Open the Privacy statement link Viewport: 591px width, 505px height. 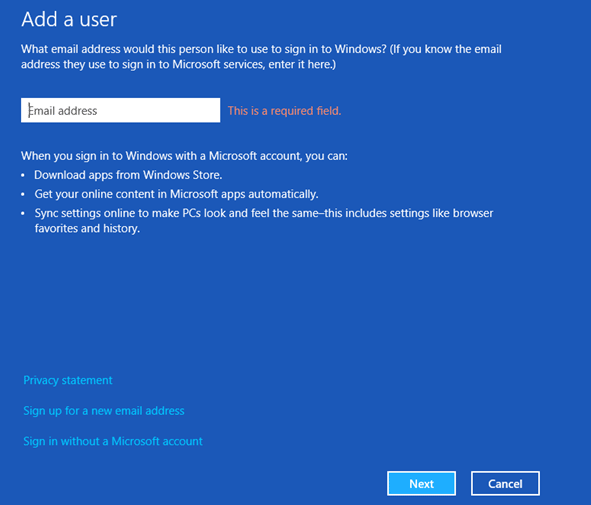click(68, 380)
